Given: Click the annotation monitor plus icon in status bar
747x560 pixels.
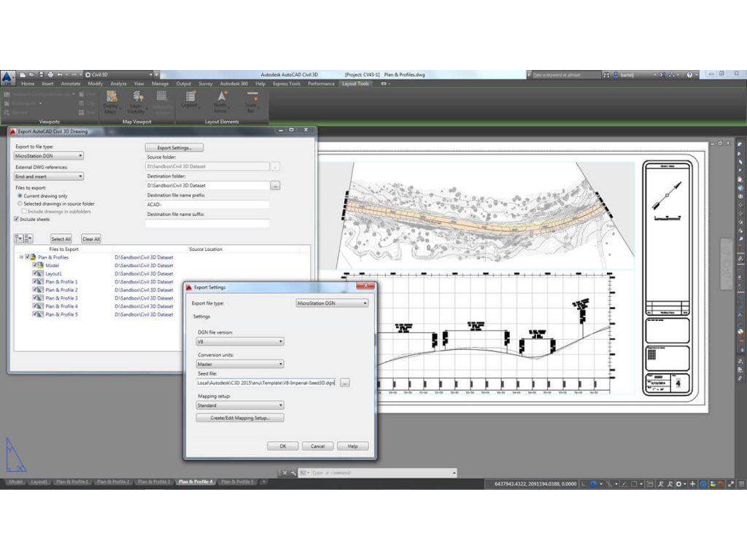Looking at the screenshot, I should pos(693,484).
